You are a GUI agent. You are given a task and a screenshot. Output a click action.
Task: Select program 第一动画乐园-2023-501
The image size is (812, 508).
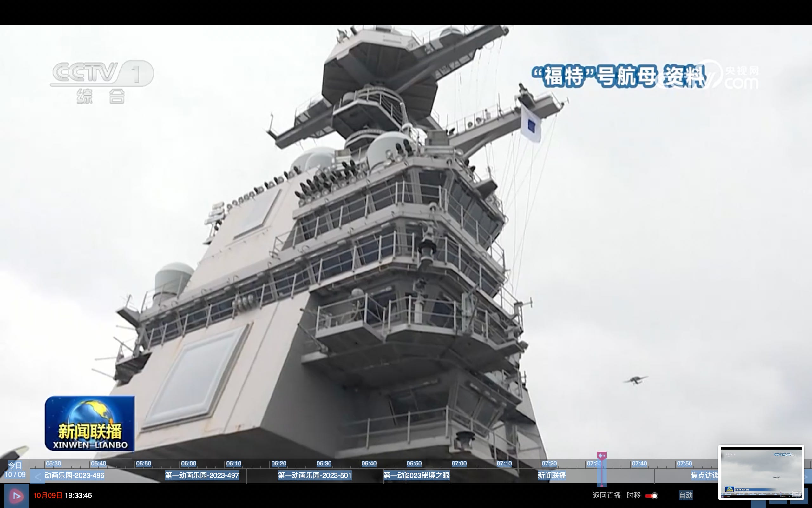click(315, 475)
